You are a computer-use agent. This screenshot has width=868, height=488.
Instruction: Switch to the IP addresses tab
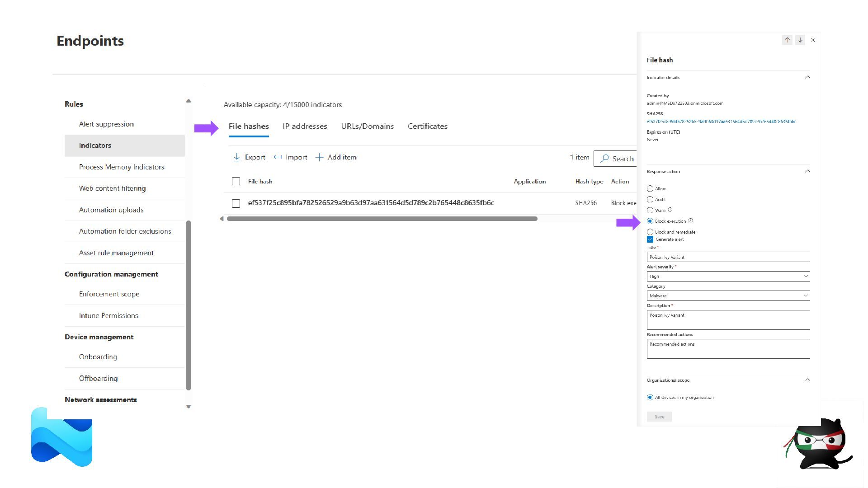[305, 126]
